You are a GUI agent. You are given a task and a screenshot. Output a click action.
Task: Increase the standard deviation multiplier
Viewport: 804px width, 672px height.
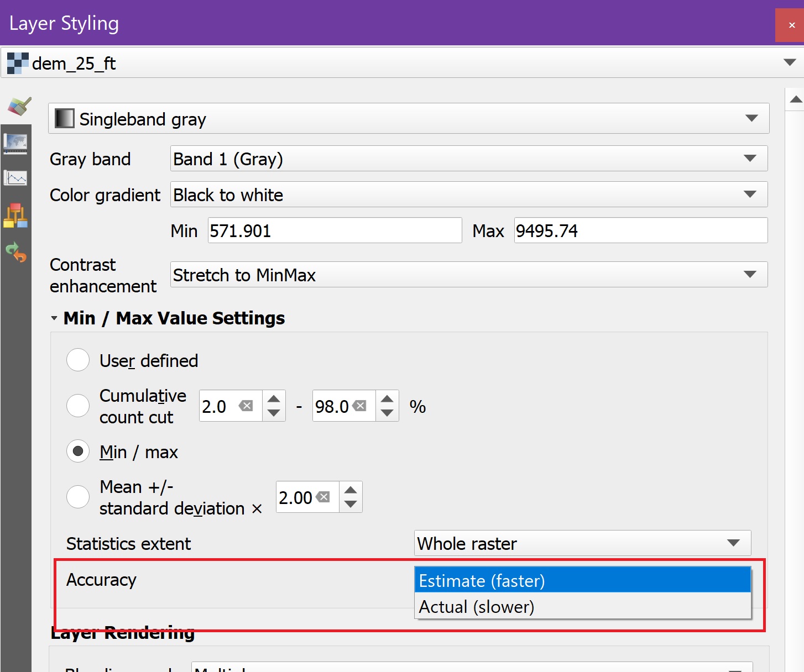pyautogui.click(x=351, y=490)
